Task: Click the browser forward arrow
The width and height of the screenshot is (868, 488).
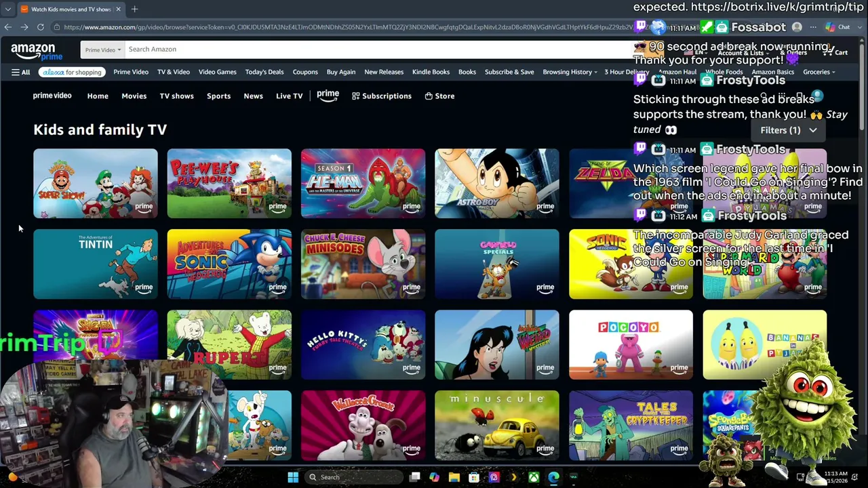Action: click(x=24, y=27)
